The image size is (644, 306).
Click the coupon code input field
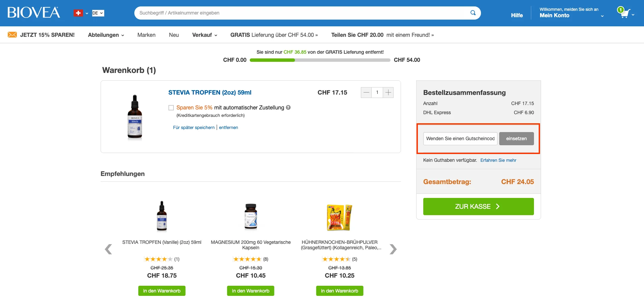(x=460, y=138)
